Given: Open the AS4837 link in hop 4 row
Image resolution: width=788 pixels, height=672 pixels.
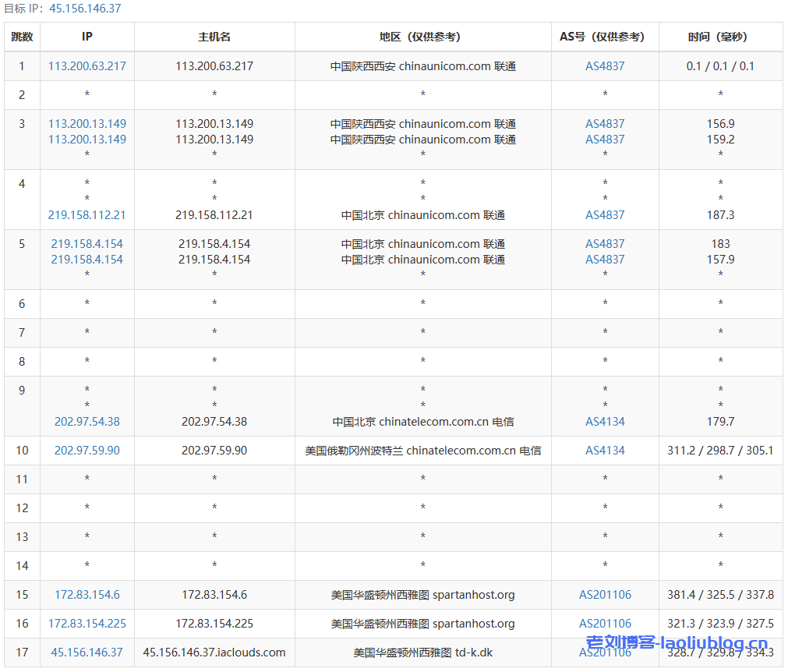Looking at the screenshot, I should pos(605,215).
